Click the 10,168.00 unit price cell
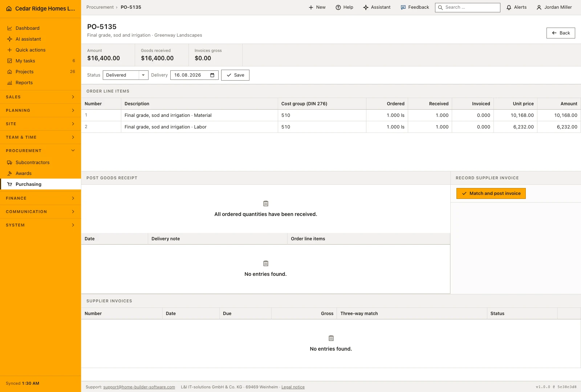The width and height of the screenshot is (581, 392). 515,115
